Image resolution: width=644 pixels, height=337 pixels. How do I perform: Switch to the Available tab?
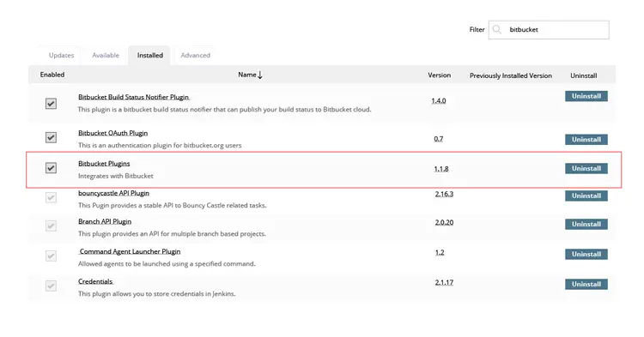(106, 56)
